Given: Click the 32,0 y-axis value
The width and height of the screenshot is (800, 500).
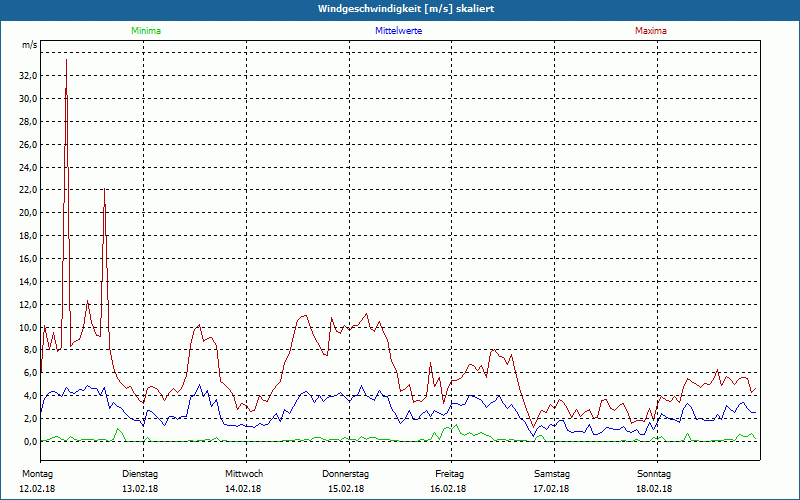Looking at the screenshot, I should (29, 76).
